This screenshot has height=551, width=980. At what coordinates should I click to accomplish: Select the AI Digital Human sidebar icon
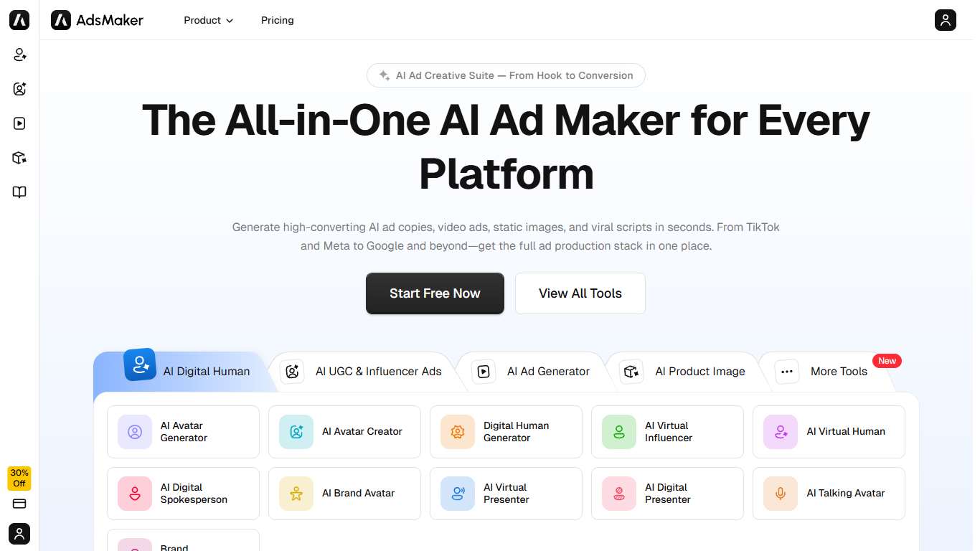(19, 55)
